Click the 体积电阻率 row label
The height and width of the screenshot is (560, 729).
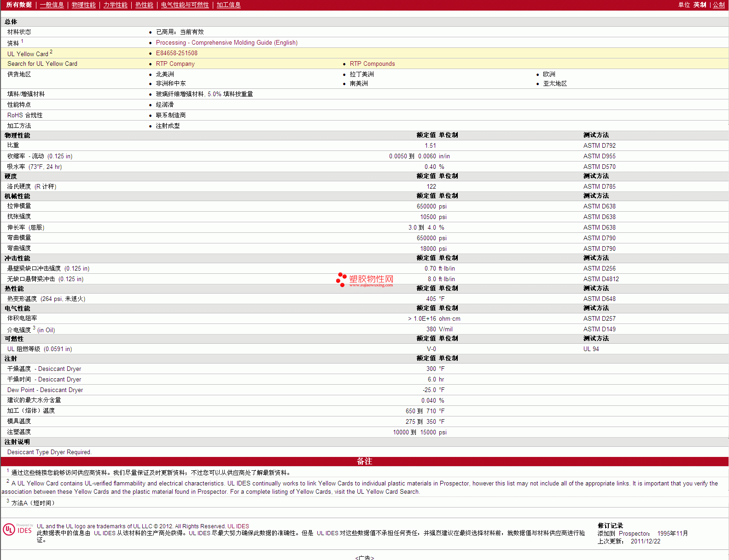(22, 318)
